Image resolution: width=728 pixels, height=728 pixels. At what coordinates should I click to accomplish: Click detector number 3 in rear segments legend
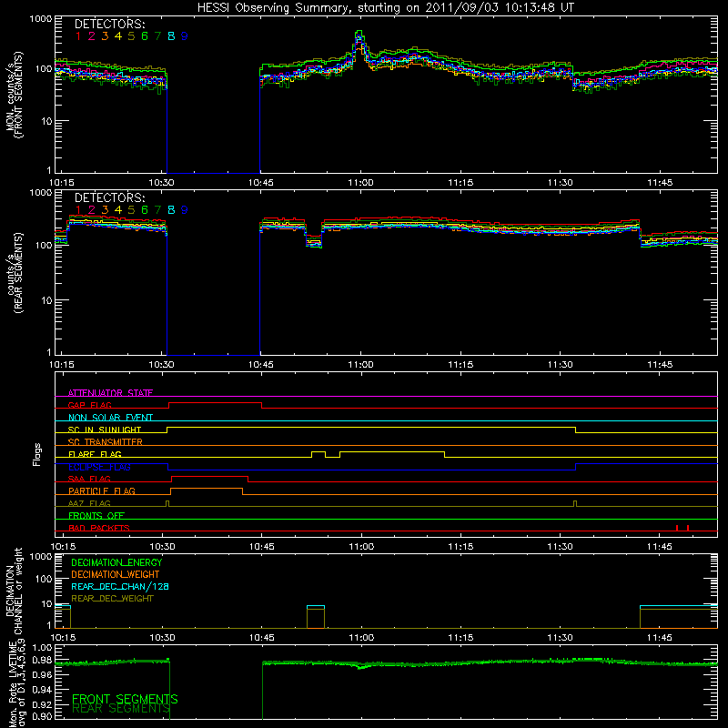tap(105, 210)
